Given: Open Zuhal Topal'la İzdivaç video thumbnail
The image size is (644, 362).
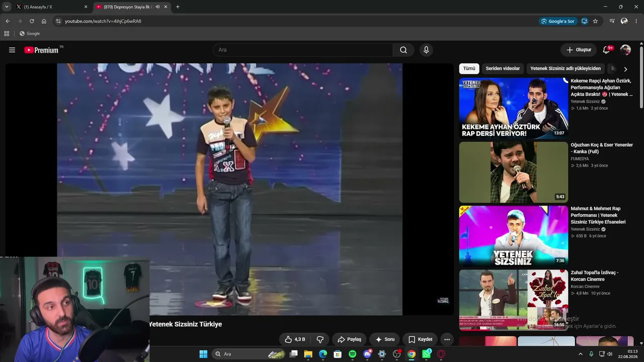Looking at the screenshot, I should pos(514,300).
